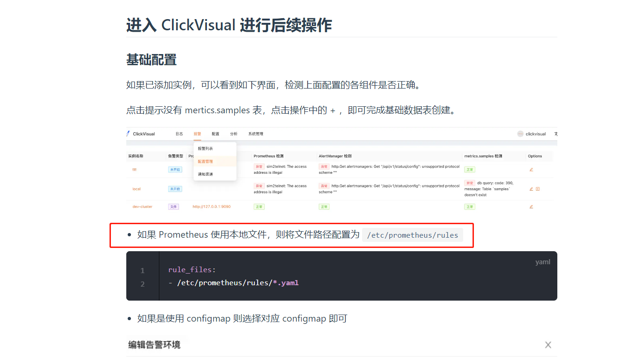This screenshot has width=644, height=357.
Task: Click the language switch icon top right
Action: tap(555, 134)
